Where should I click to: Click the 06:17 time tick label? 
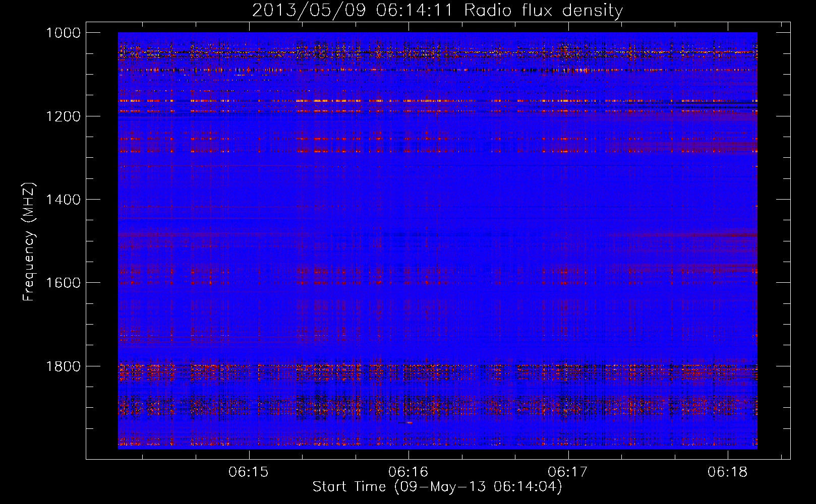click(x=568, y=472)
